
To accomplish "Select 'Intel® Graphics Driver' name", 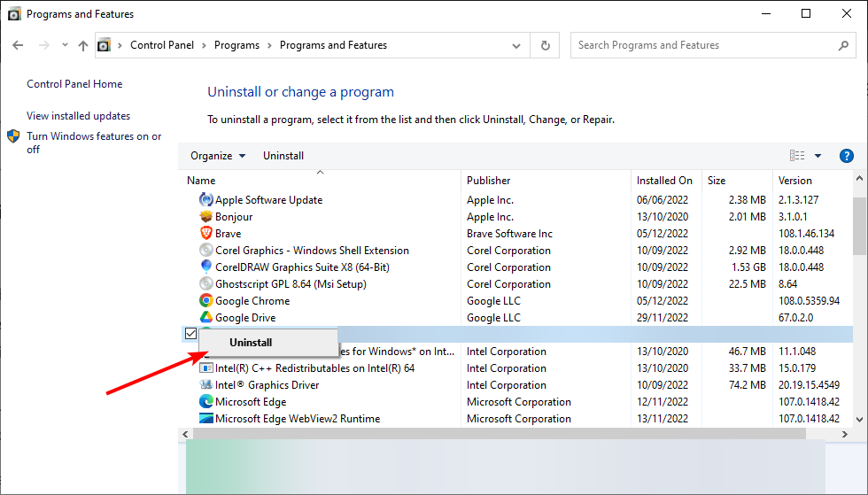I will point(267,384).
